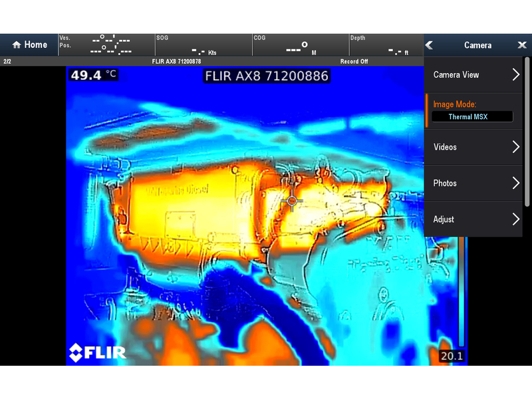Screen dimensions: 532x399
Task: Expand Photos using its right chevron
Action: point(516,183)
